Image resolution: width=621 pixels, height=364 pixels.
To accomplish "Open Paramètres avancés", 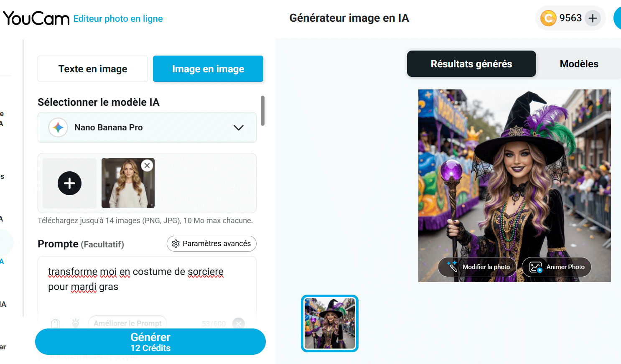I will click(211, 244).
